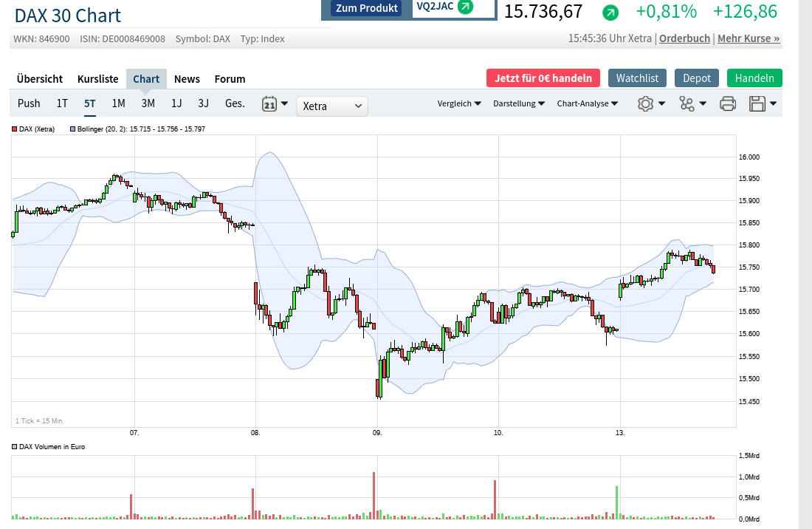Viewport: 812px width, 529px height.
Task: Show the Ges. full history timeframe
Action: click(x=235, y=103)
